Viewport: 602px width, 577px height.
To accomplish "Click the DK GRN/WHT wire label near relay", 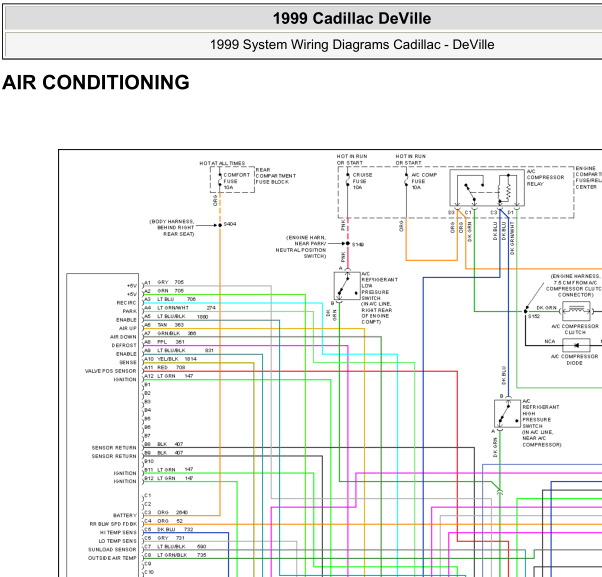I will [x=512, y=238].
